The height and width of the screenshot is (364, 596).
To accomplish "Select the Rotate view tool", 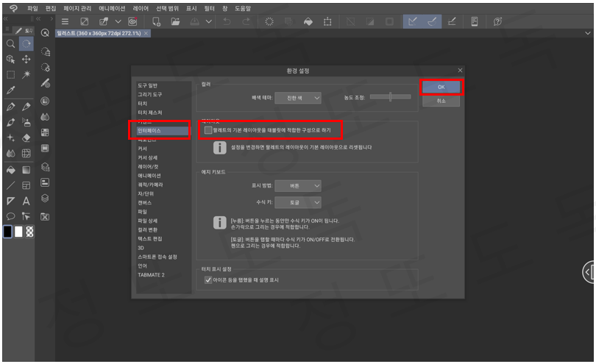I will (26, 43).
